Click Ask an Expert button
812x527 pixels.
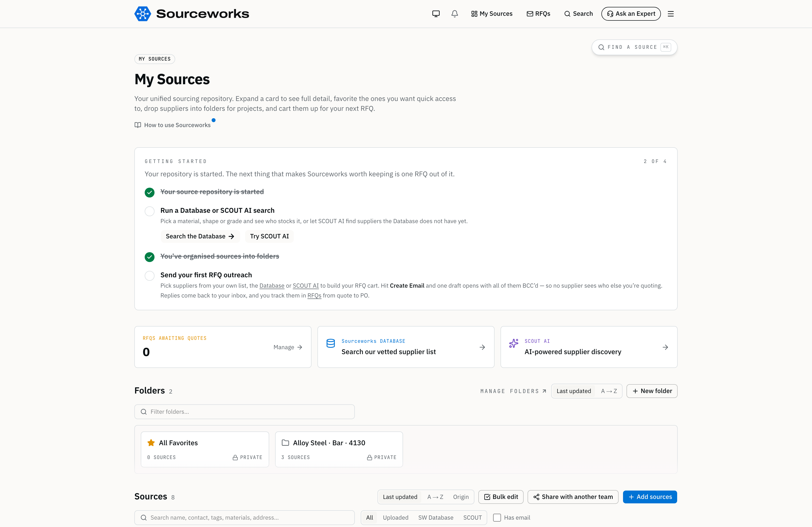pyautogui.click(x=631, y=14)
